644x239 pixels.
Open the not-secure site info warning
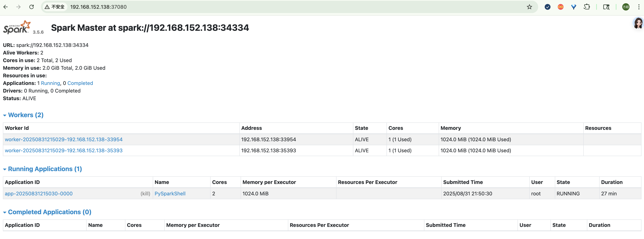[x=55, y=7]
